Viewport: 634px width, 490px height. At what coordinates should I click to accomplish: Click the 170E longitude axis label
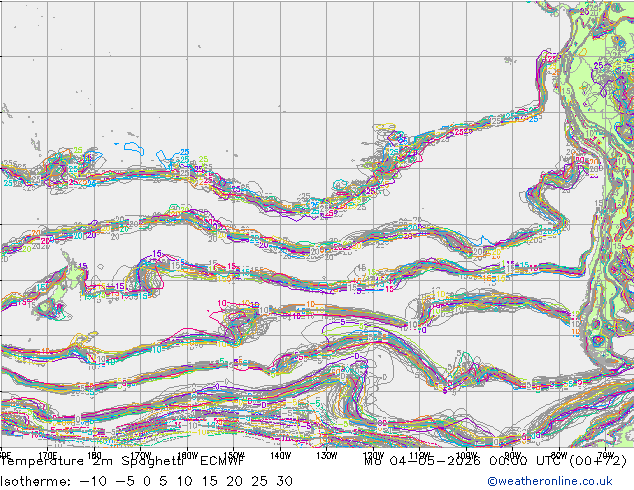48,456
